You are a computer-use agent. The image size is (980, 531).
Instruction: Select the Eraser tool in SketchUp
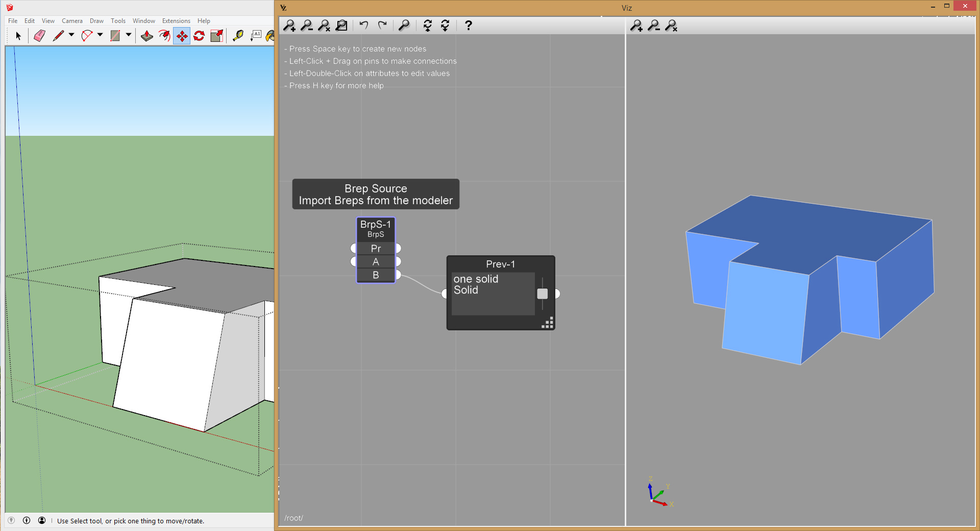tap(39, 36)
